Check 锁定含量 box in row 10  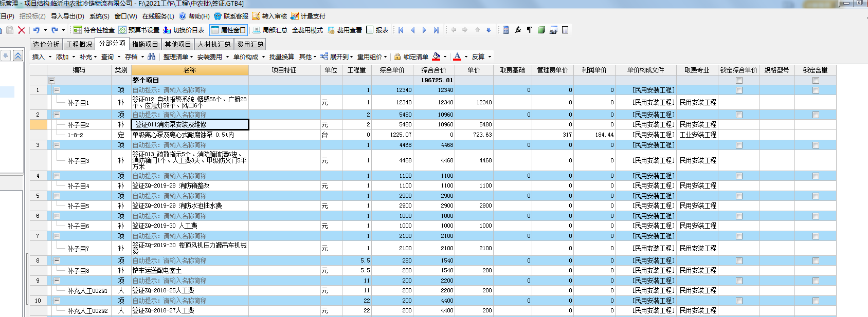[x=816, y=301]
